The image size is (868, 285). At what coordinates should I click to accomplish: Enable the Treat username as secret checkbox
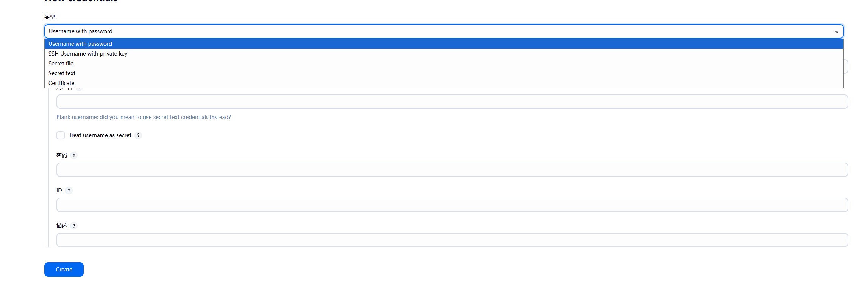click(x=61, y=135)
